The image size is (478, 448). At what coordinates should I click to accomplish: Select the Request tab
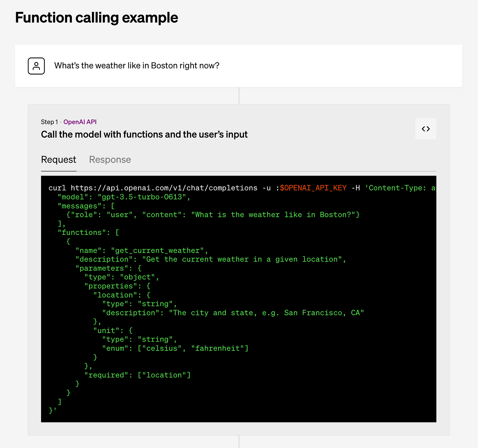[x=58, y=160]
